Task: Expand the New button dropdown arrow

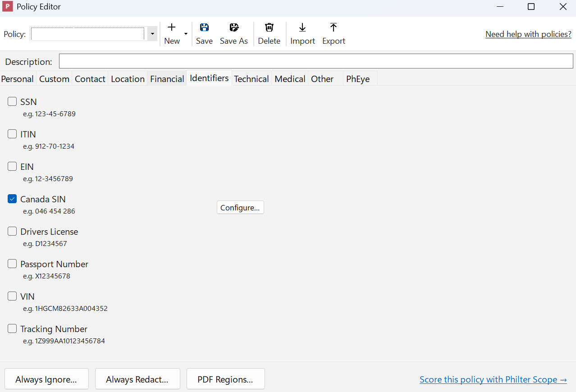Action: tap(186, 34)
